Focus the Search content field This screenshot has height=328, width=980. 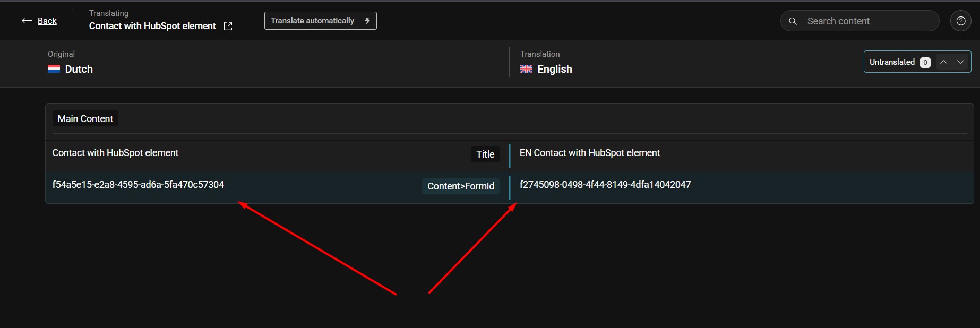point(859,21)
